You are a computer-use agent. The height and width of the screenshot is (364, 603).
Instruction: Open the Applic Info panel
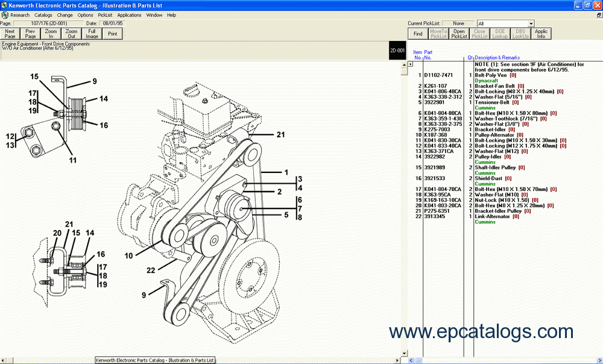(x=541, y=34)
